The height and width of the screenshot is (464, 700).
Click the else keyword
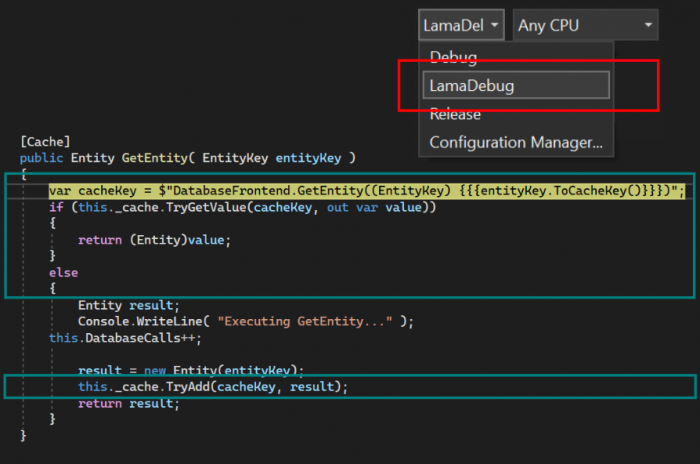pyautogui.click(x=63, y=272)
